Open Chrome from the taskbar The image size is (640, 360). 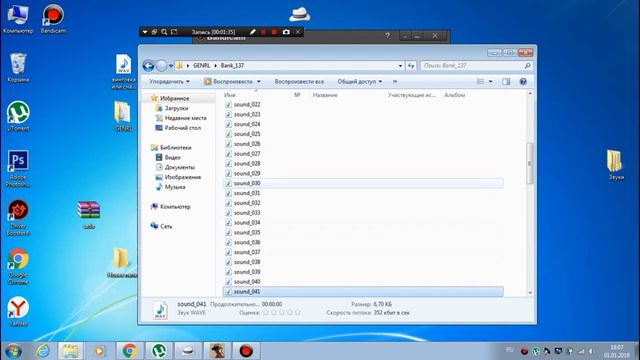(x=129, y=351)
